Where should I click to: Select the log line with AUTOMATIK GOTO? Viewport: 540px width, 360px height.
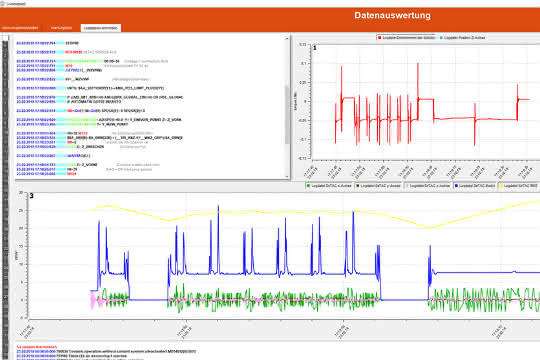69,102
